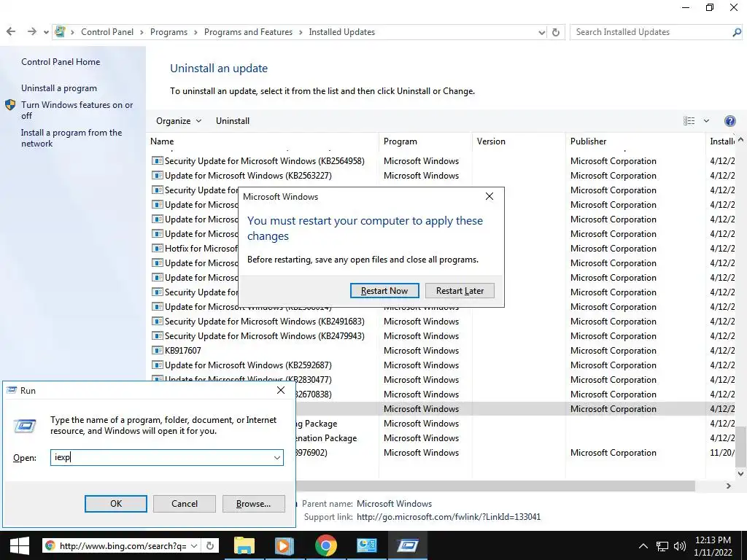Show hidden tray icons chevron
The height and width of the screenshot is (560, 747).
tap(643, 546)
